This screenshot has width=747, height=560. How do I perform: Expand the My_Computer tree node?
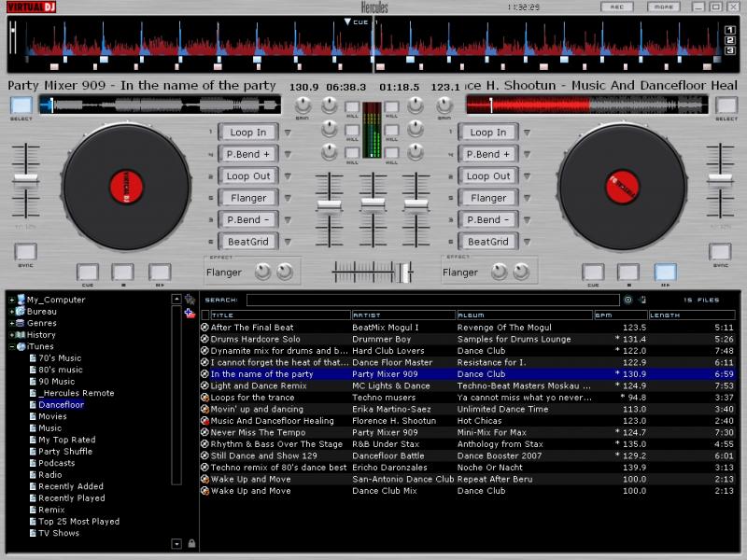[x=12, y=300]
